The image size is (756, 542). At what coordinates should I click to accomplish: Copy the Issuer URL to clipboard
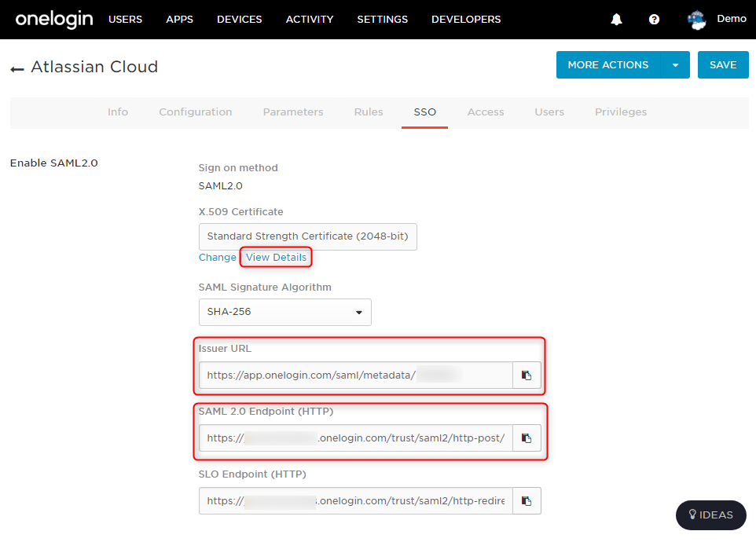(527, 375)
